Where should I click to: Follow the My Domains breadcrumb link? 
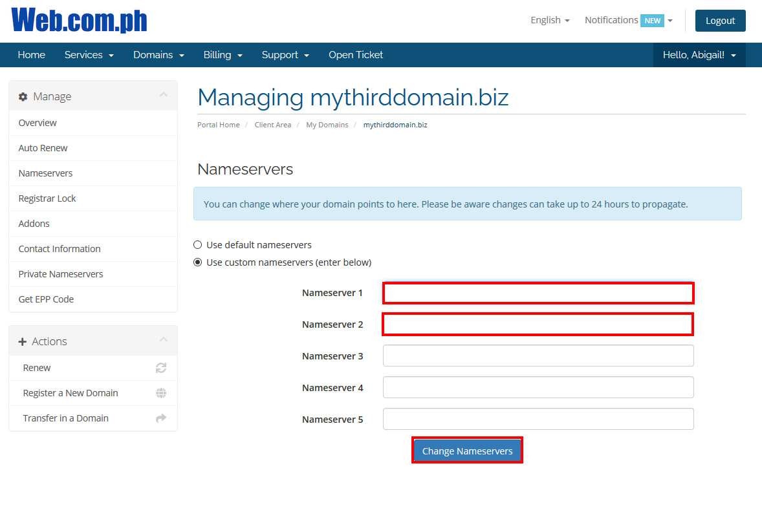327,125
